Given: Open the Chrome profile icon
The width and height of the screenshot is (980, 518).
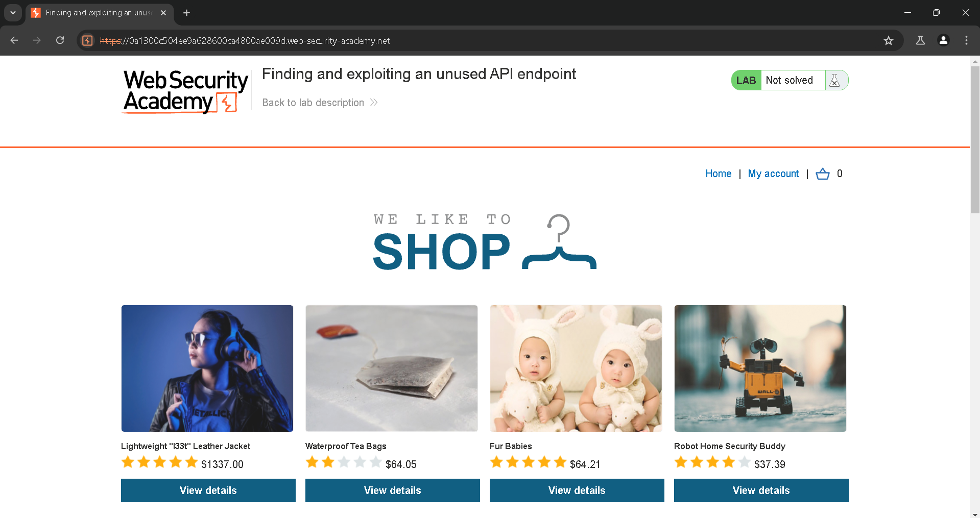Looking at the screenshot, I should tap(943, 41).
